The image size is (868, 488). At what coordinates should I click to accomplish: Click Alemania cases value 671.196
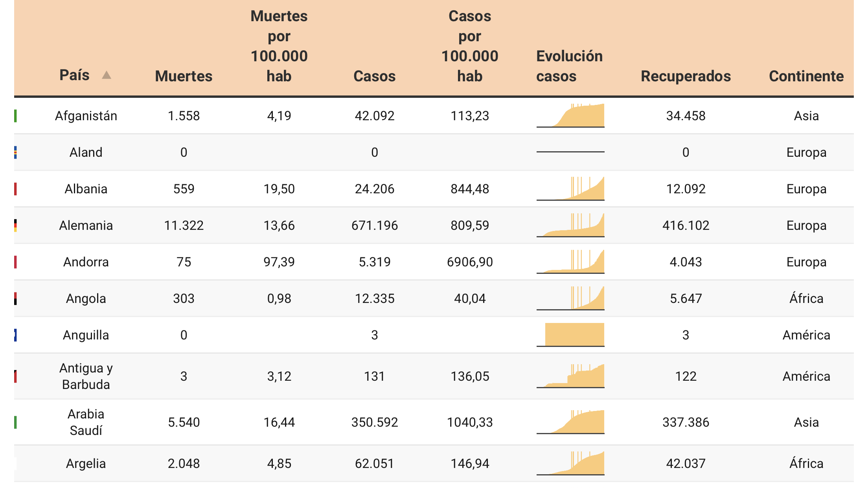375,226
